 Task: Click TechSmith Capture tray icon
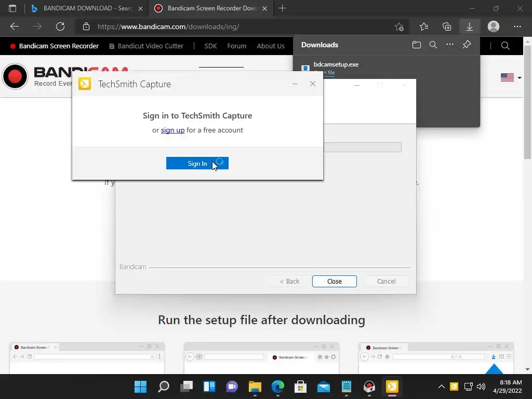click(x=454, y=387)
